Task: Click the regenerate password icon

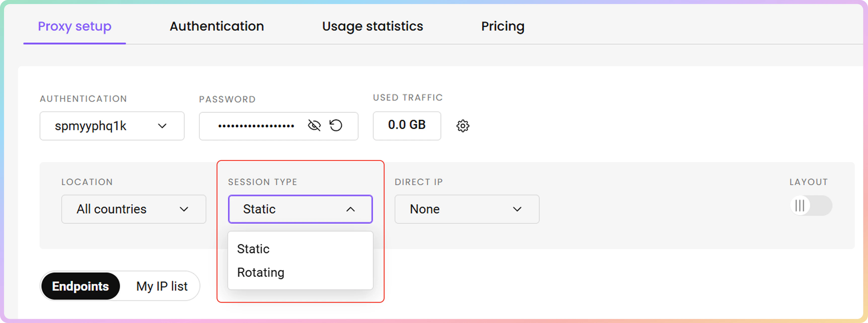Action: 336,126
